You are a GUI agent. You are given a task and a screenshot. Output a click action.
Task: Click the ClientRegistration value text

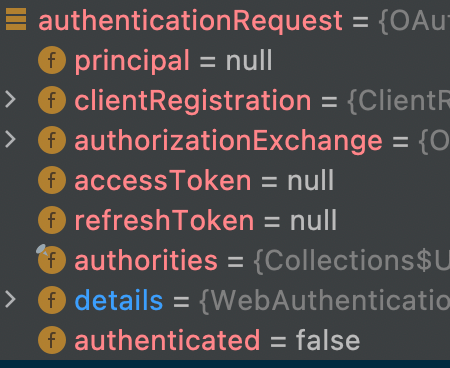398,100
